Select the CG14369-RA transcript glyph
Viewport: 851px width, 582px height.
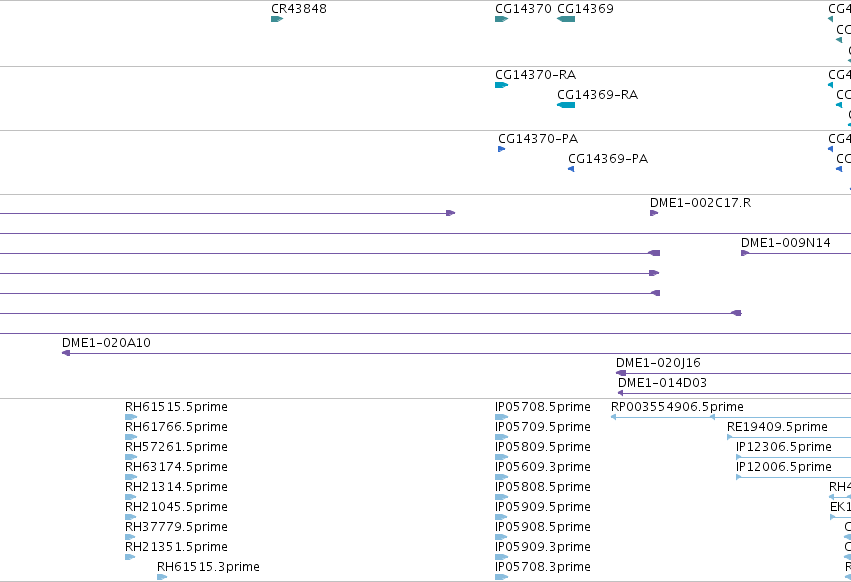(x=566, y=105)
